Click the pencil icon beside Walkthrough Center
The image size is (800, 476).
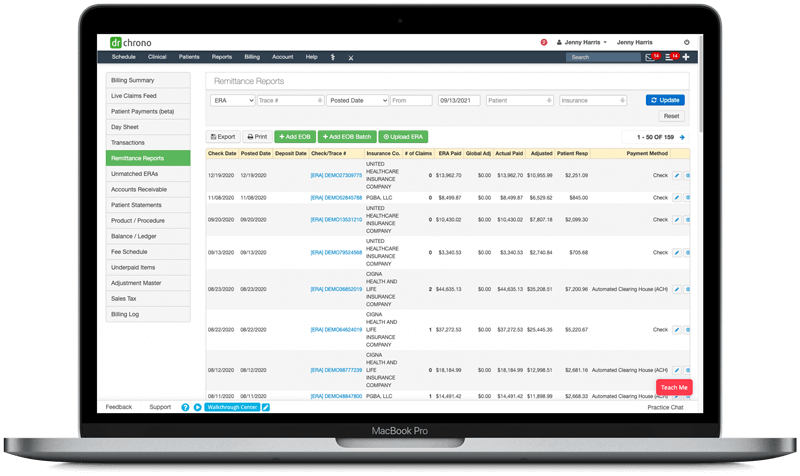(x=266, y=407)
